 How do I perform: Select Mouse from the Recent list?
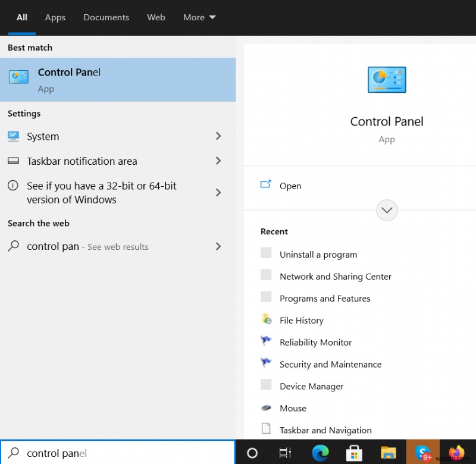292,408
